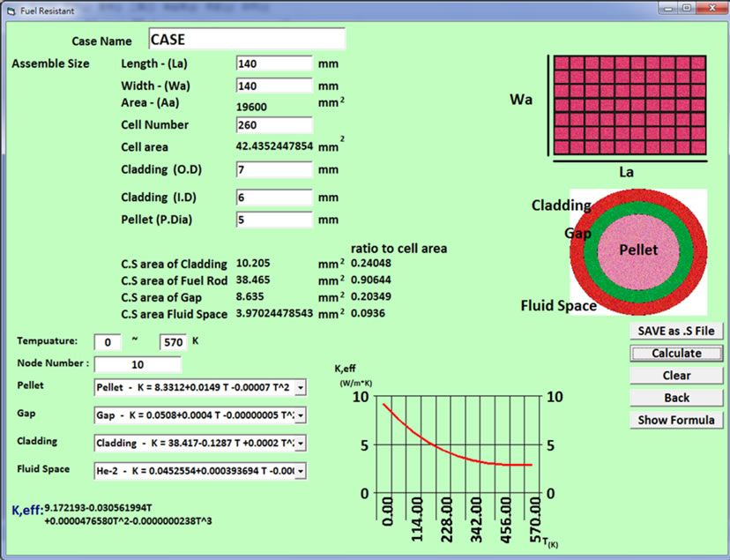Expand the Gap conductivity formula dropdown

(301, 414)
